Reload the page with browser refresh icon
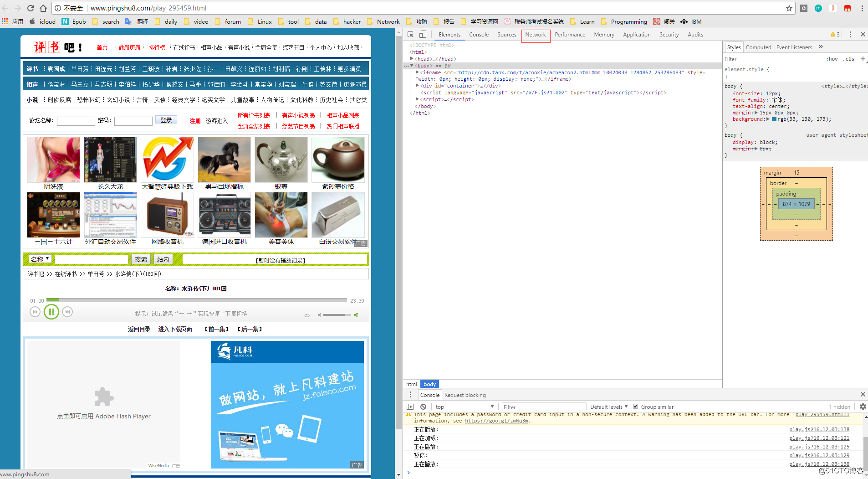 pyautogui.click(x=31, y=8)
